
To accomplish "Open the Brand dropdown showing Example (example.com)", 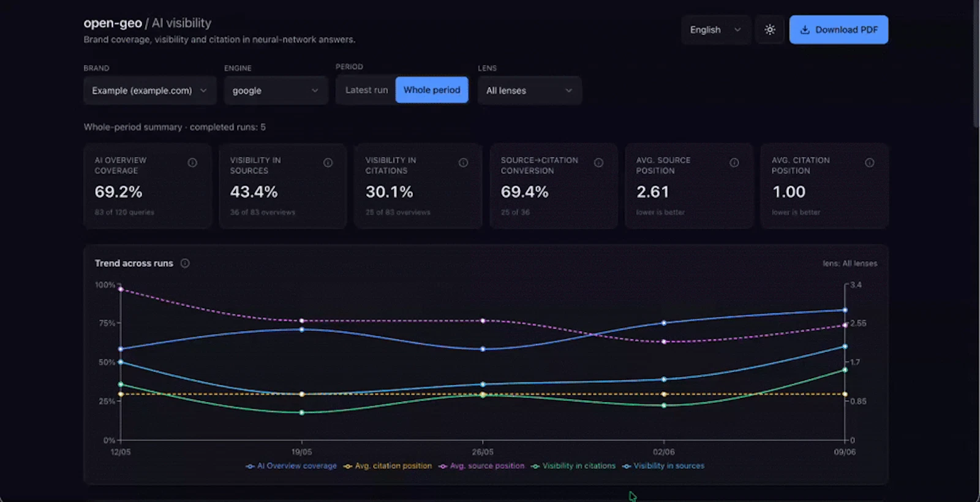I will tap(150, 90).
